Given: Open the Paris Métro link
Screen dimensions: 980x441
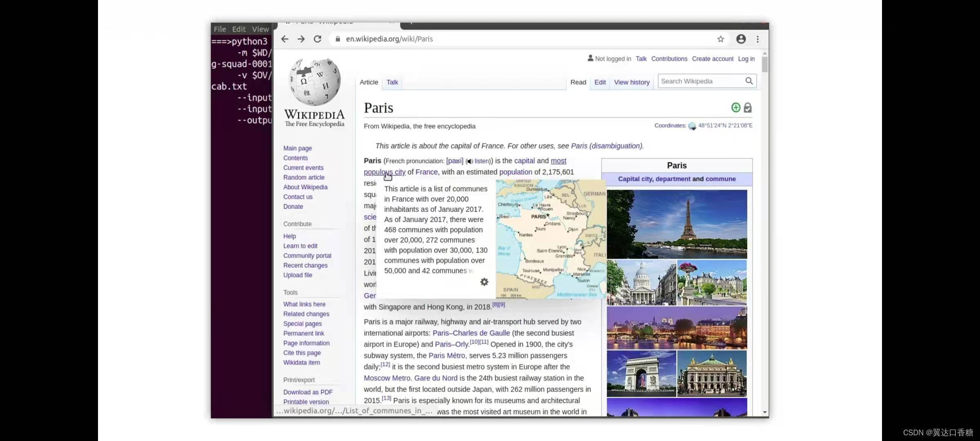Looking at the screenshot, I should point(447,356).
